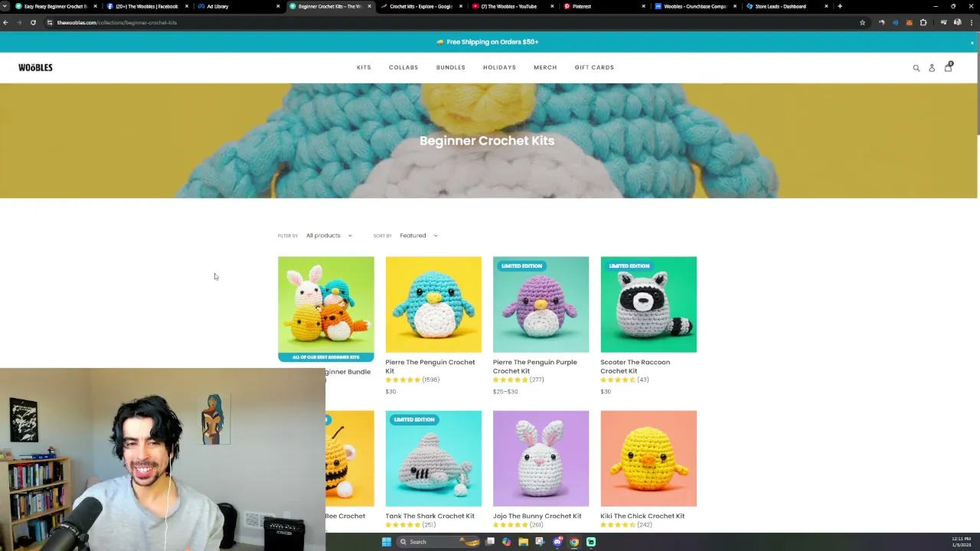Open the green app icon in the taskbar

(591, 542)
